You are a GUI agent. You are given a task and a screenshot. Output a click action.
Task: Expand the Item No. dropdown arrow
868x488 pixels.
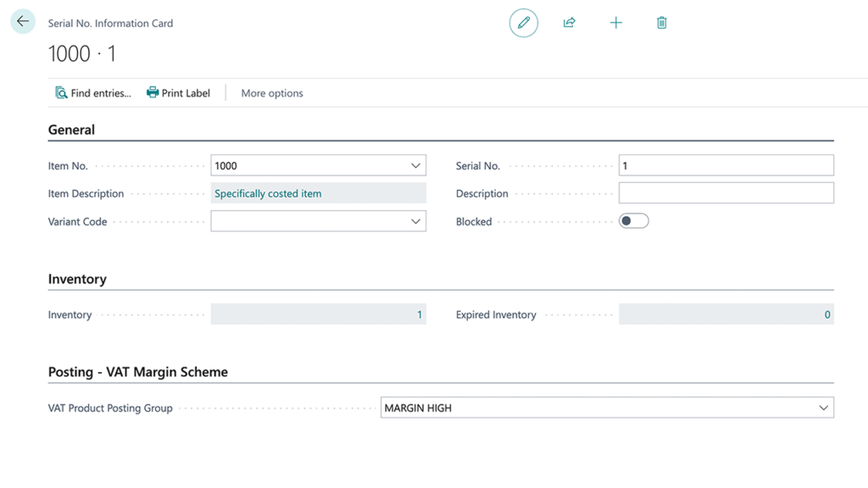415,165
